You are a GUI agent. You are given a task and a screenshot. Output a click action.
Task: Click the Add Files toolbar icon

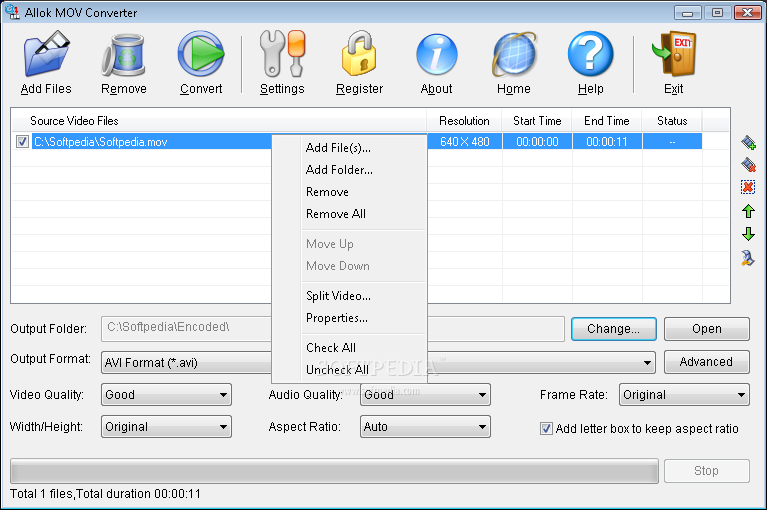pos(46,53)
